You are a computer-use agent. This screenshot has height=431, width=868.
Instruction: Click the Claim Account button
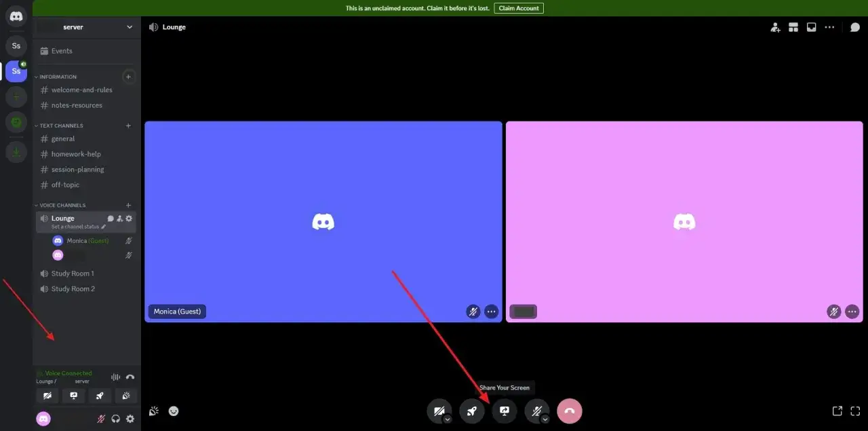pos(519,8)
